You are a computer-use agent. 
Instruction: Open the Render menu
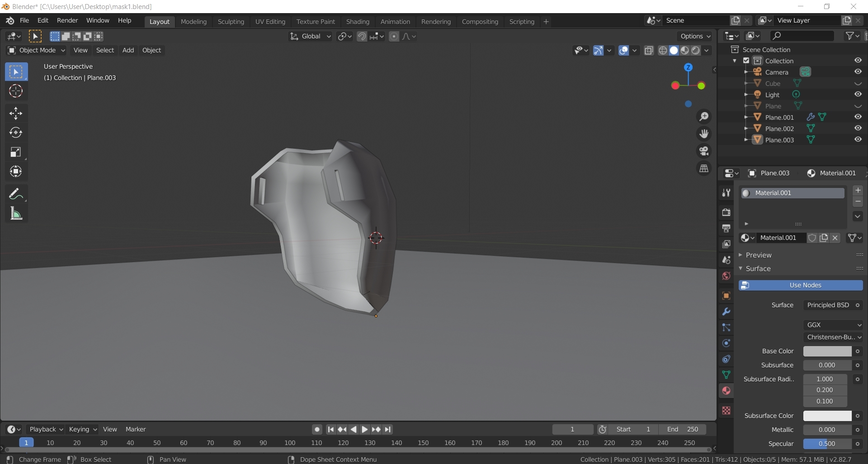click(x=67, y=20)
